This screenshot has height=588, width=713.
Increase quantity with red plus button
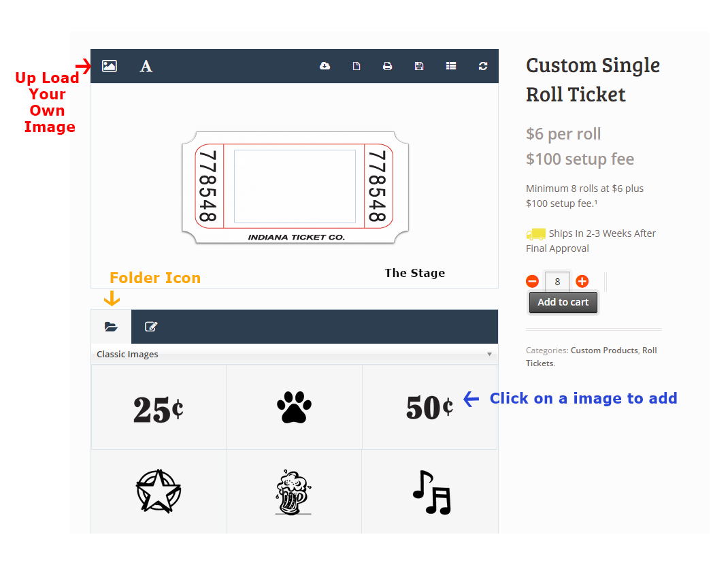coord(582,281)
